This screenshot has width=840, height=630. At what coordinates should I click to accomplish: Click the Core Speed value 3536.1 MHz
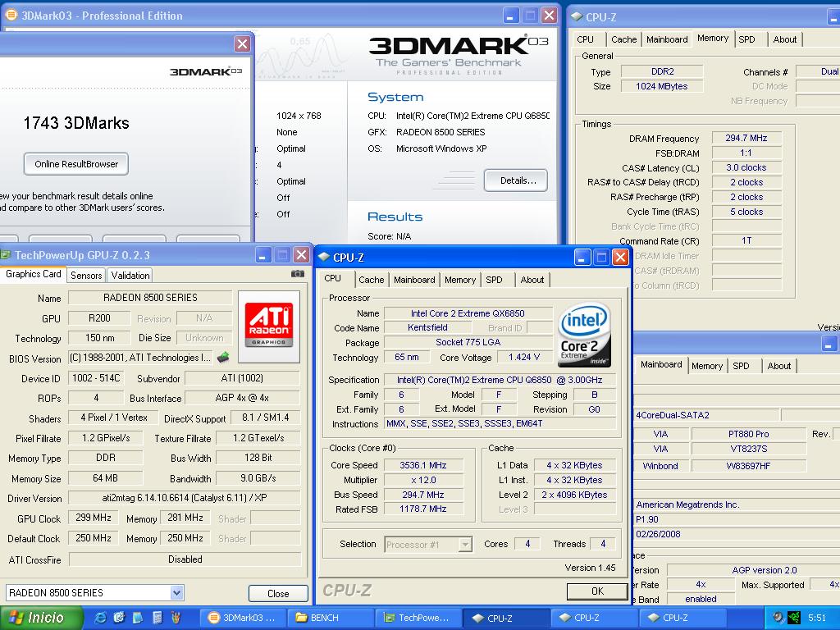pyautogui.click(x=422, y=465)
